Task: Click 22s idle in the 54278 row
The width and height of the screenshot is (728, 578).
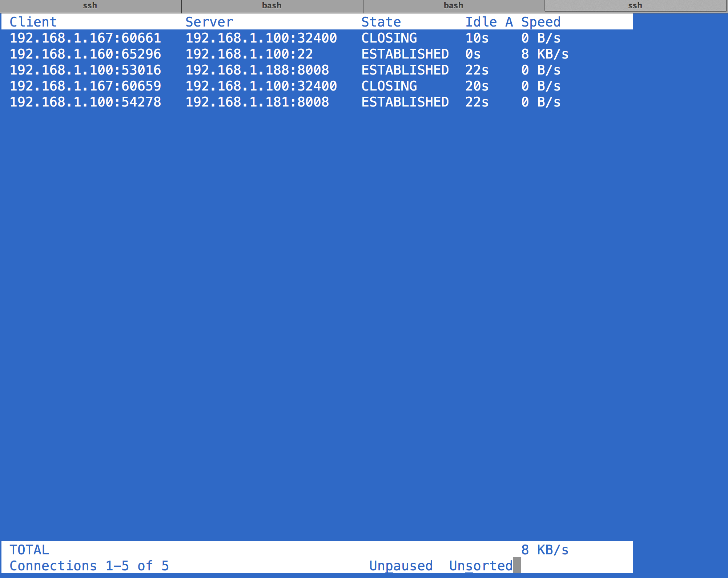Action: point(477,102)
